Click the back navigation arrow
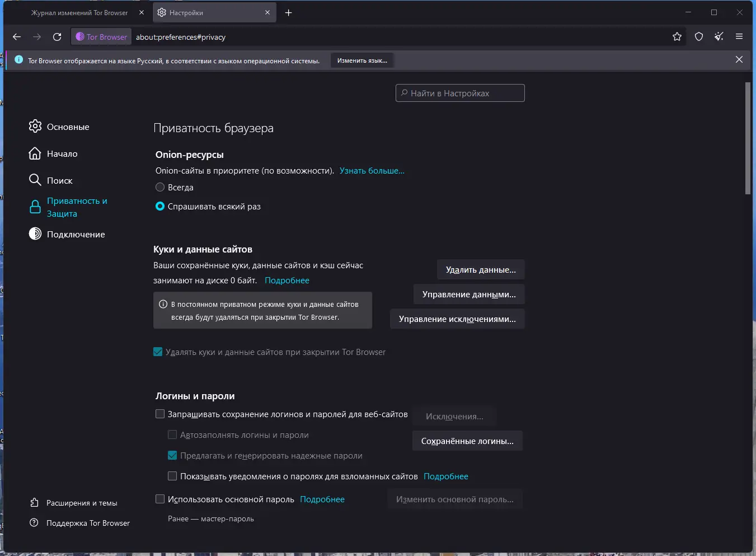This screenshot has height=556, width=756. tap(17, 37)
